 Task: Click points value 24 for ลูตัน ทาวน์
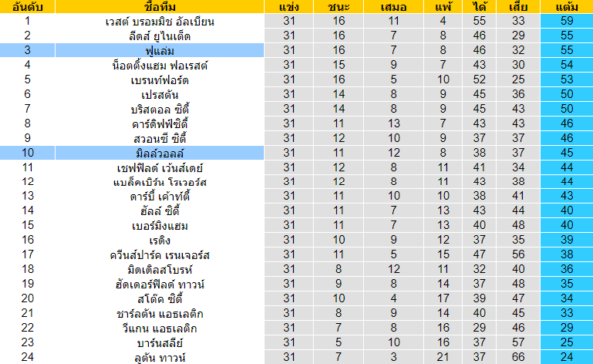pos(567,357)
